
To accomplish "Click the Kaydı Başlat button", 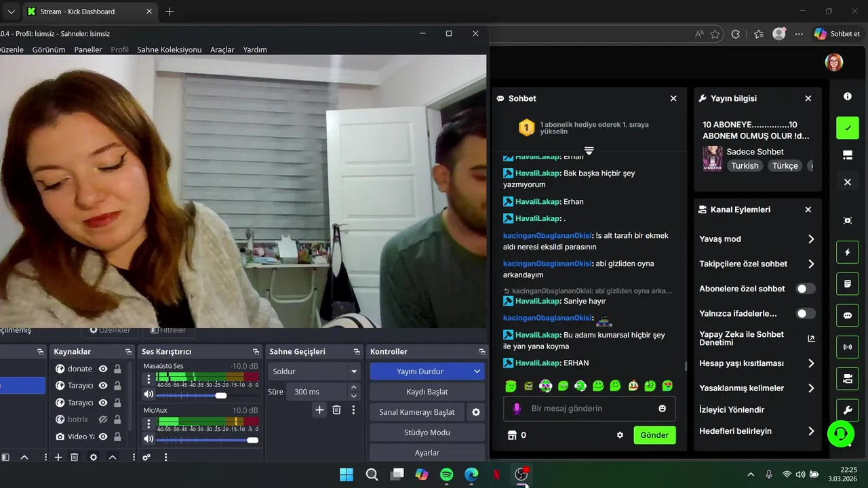I will (x=427, y=392).
